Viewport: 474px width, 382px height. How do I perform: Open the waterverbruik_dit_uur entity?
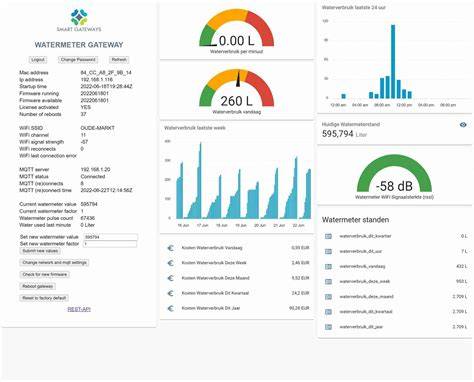[396, 251]
